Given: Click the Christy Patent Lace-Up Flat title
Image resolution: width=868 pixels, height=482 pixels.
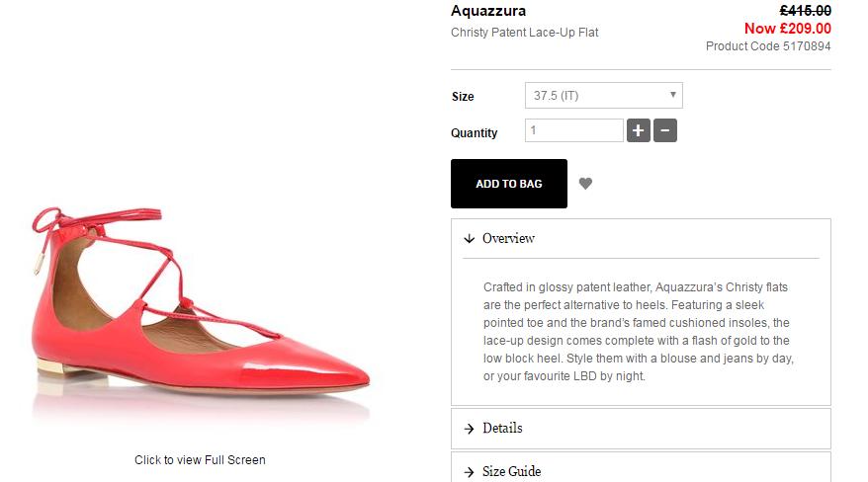Looking at the screenshot, I should click(x=524, y=33).
